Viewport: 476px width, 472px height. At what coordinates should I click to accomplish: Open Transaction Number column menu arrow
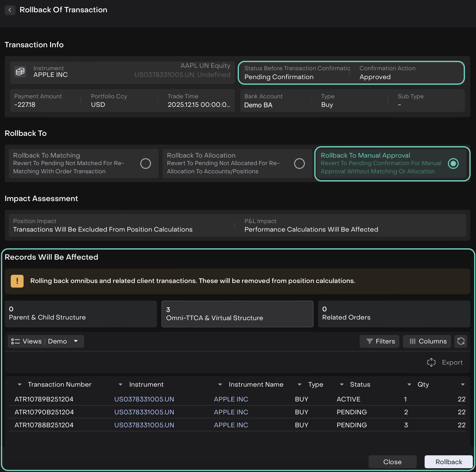point(20,384)
